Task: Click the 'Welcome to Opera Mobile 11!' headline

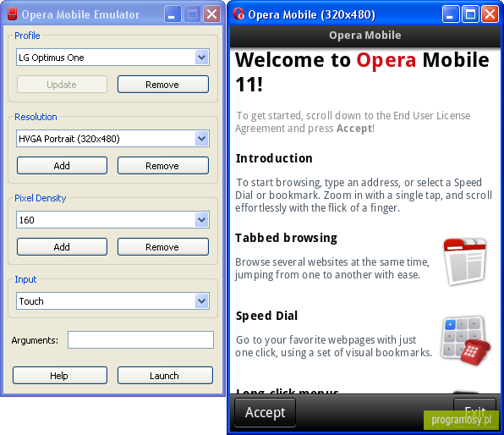Action: (362, 72)
